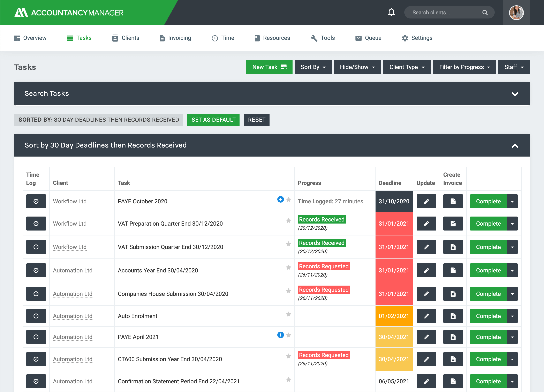
Task: Open the Sort By dropdown
Action: (x=313, y=67)
